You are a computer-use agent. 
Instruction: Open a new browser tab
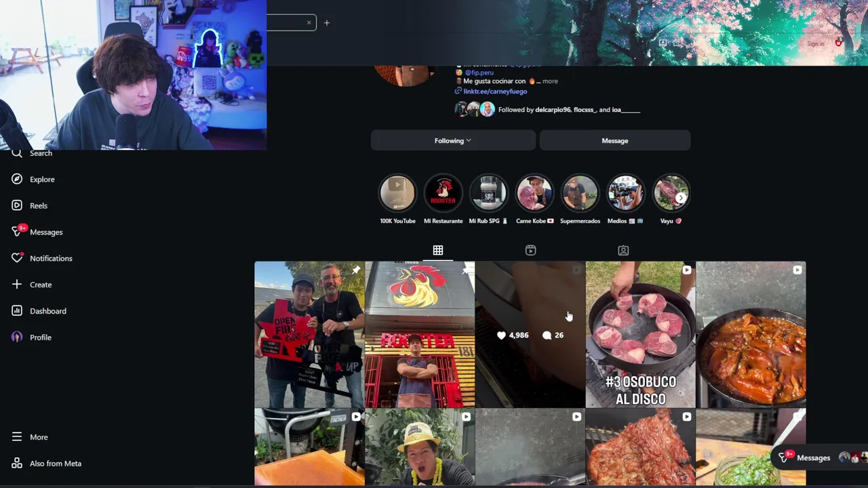(x=326, y=23)
